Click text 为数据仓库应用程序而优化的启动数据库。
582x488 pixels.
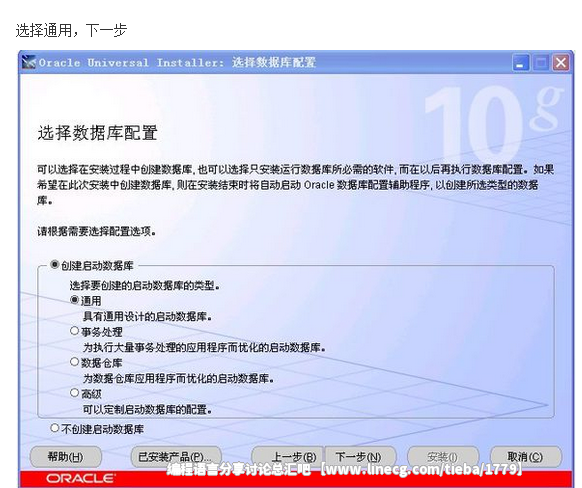179,379
